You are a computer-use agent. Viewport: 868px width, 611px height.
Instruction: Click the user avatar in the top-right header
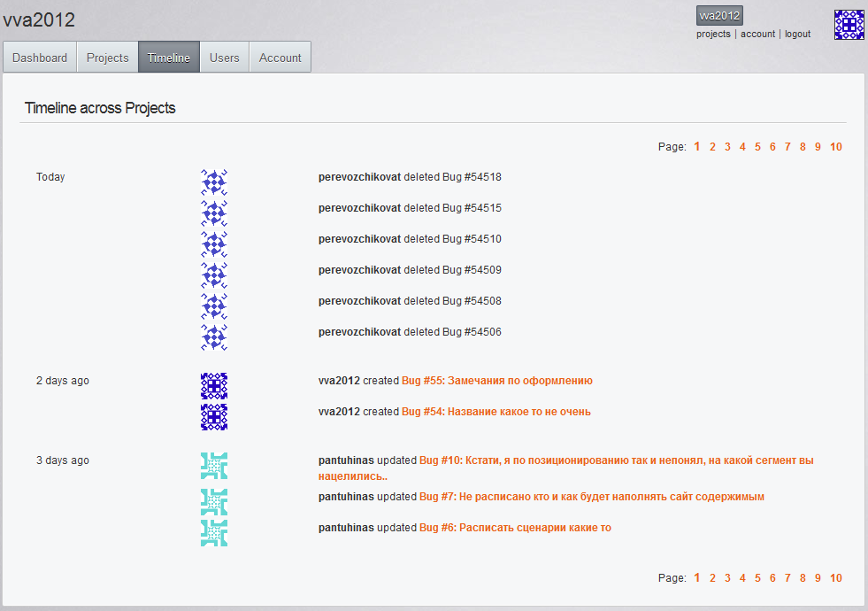click(849, 25)
